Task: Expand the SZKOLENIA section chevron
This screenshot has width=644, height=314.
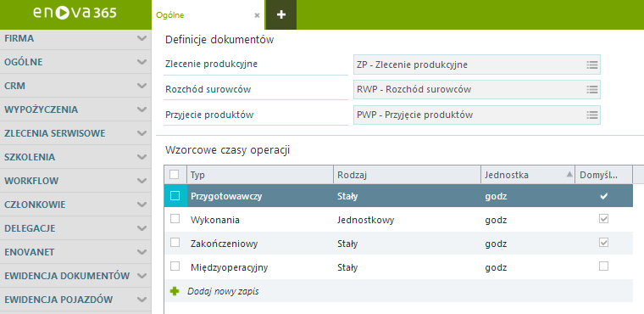Action: coord(142,157)
